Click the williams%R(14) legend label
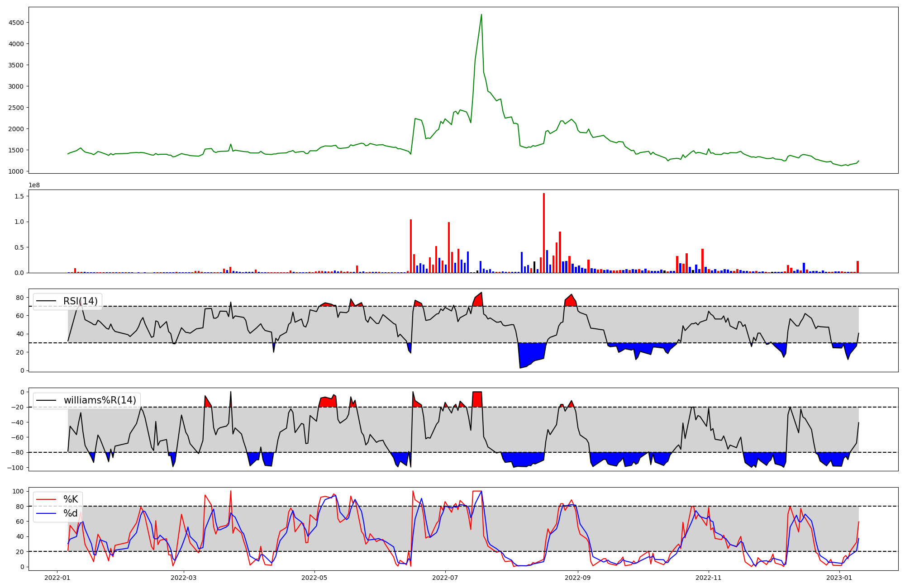The height and width of the screenshot is (588, 905). pyautogui.click(x=100, y=400)
